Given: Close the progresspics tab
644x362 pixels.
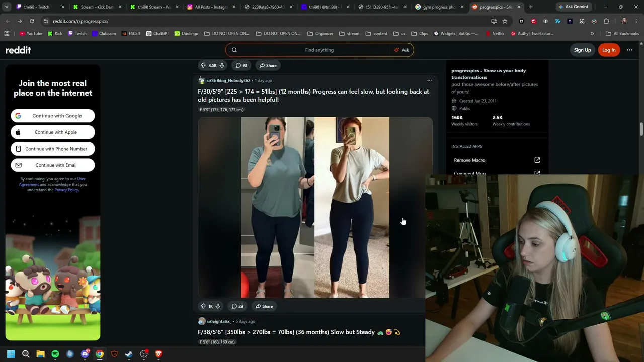Looking at the screenshot, I should tap(519, 7).
